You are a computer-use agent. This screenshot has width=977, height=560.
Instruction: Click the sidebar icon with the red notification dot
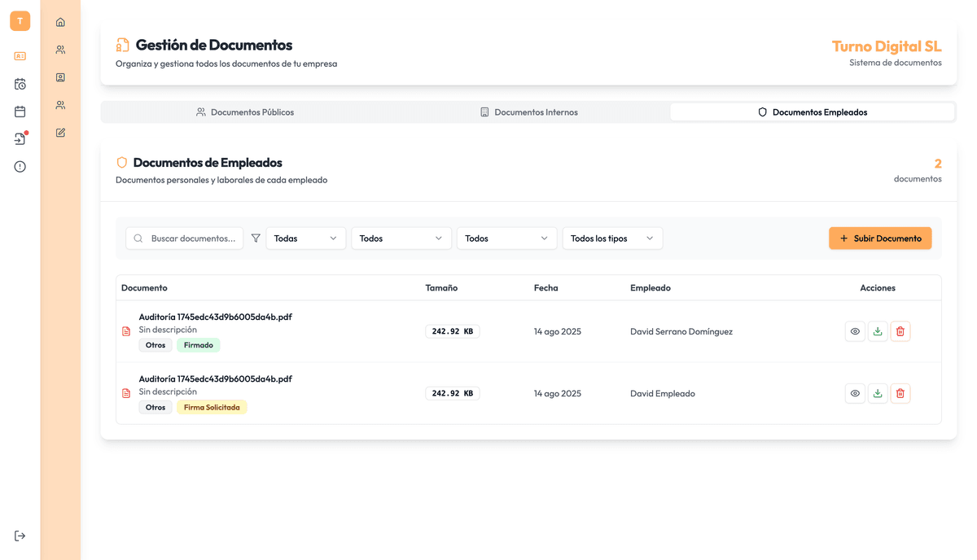pos(20,139)
